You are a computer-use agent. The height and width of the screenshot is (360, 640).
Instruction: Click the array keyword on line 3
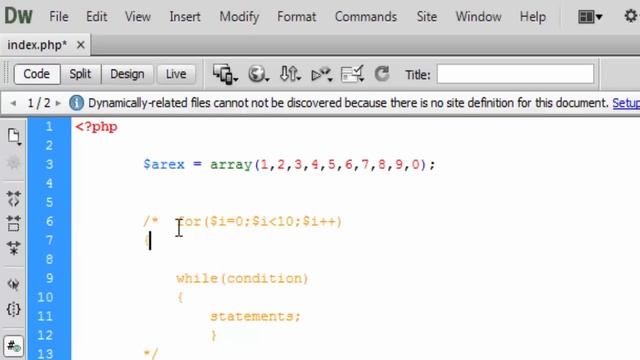[231, 165]
